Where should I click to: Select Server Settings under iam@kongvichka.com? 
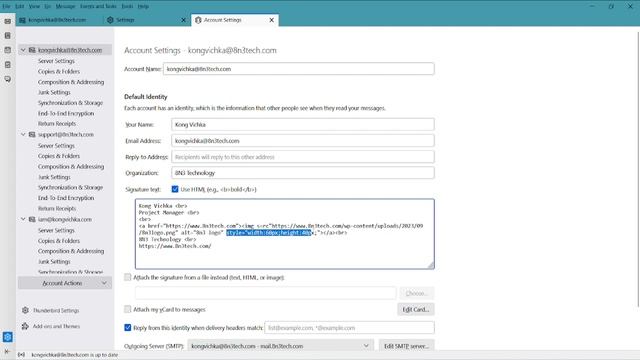[56, 230]
